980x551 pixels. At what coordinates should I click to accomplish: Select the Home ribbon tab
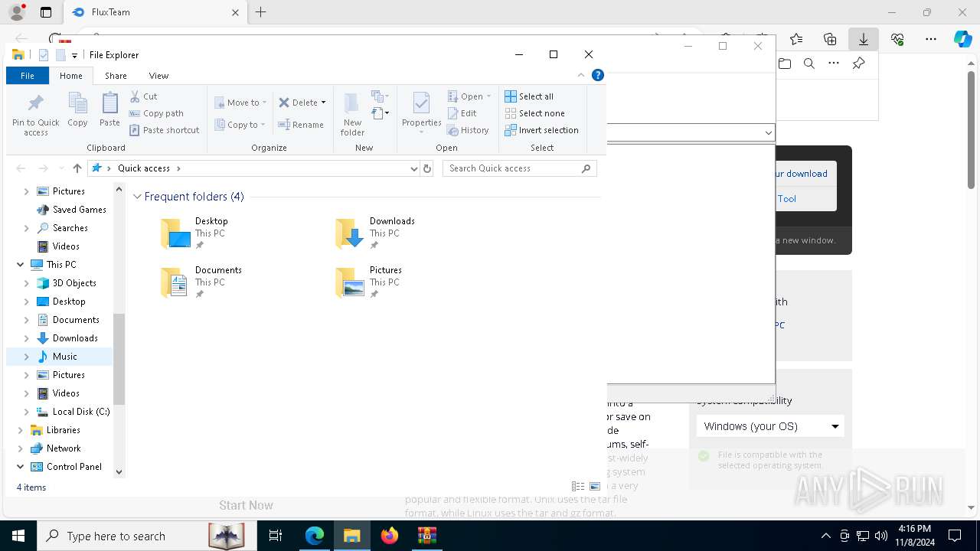(70, 76)
